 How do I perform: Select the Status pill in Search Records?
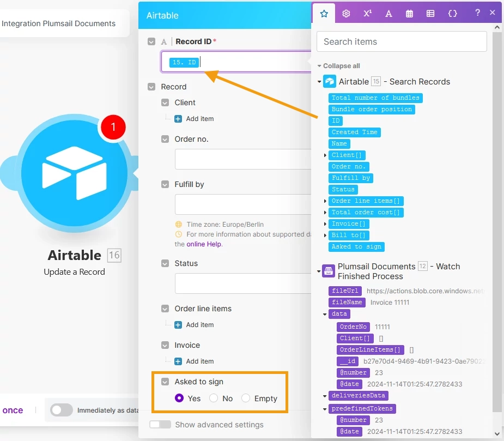[x=343, y=190]
